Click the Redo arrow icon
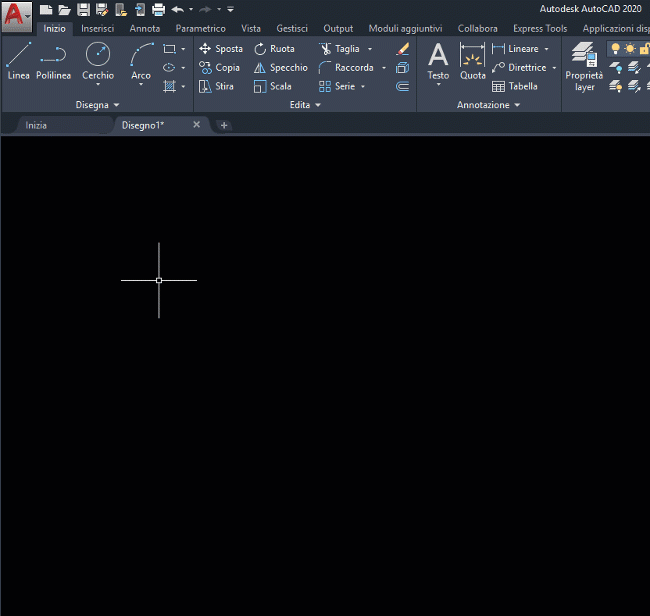 point(206,9)
